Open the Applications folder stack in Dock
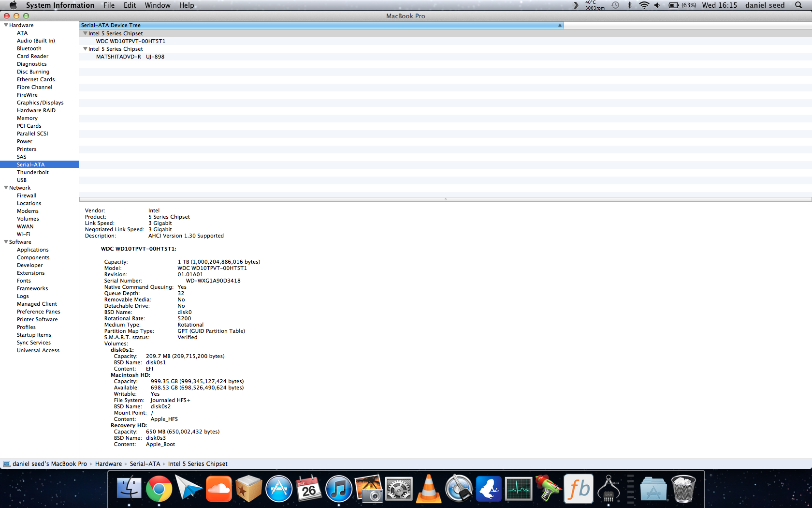 tap(653, 489)
